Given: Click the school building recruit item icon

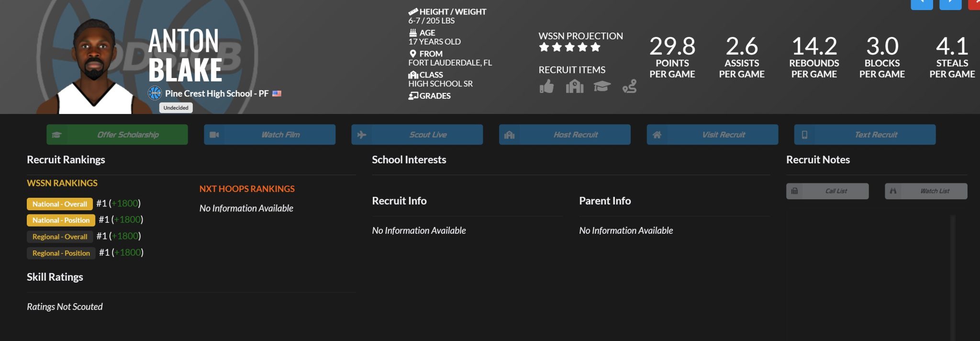Looking at the screenshot, I should coord(574,87).
